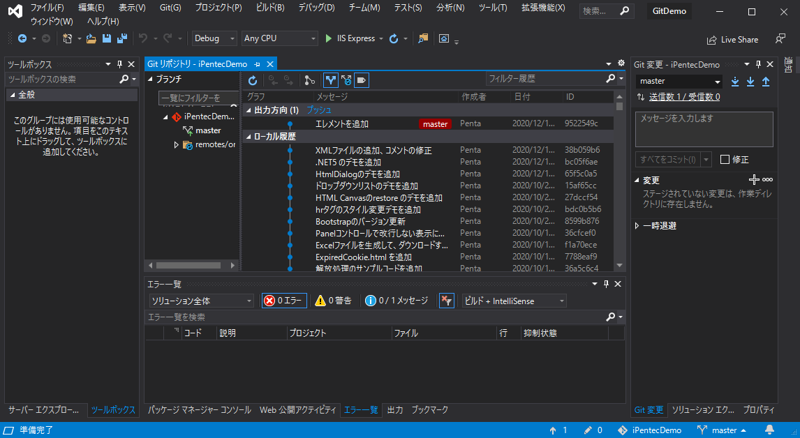Collapse the 全般 toolbox group
Image resolution: width=800 pixels, height=438 pixels.
[x=13, y=95]
